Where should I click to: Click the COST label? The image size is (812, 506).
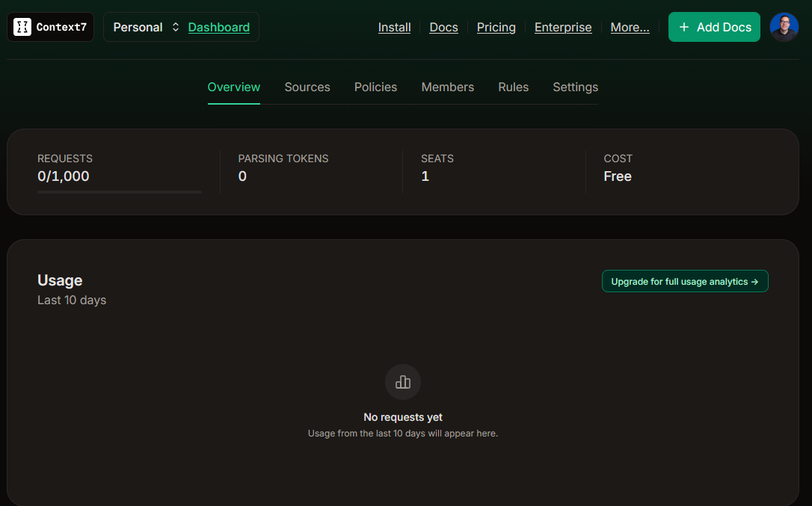click(618, 158)
